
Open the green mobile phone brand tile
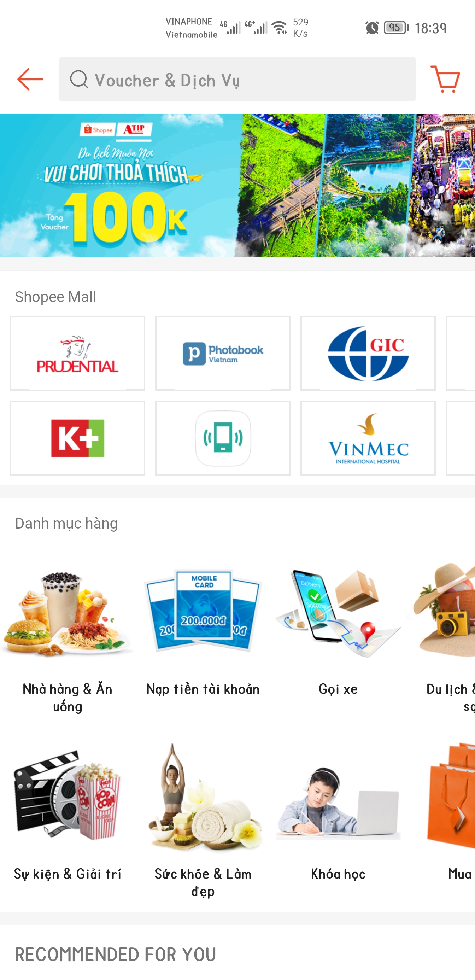click(223, 438)
